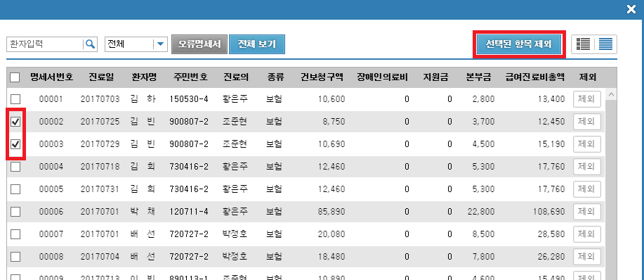Click total amount 28,580

551,234
